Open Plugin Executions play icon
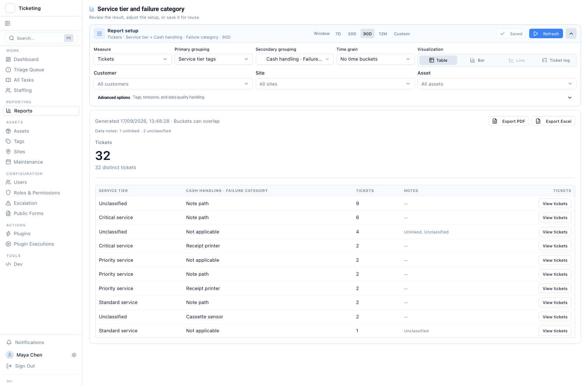This screenshot has height=386, width=588. pyautogui.click(x=8, y=244)
